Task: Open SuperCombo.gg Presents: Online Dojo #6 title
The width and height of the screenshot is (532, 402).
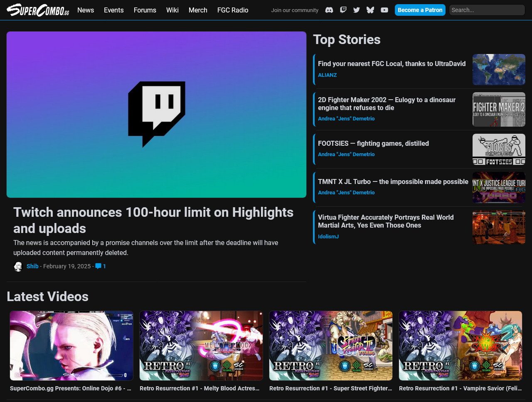Action: tap(71, 388)
